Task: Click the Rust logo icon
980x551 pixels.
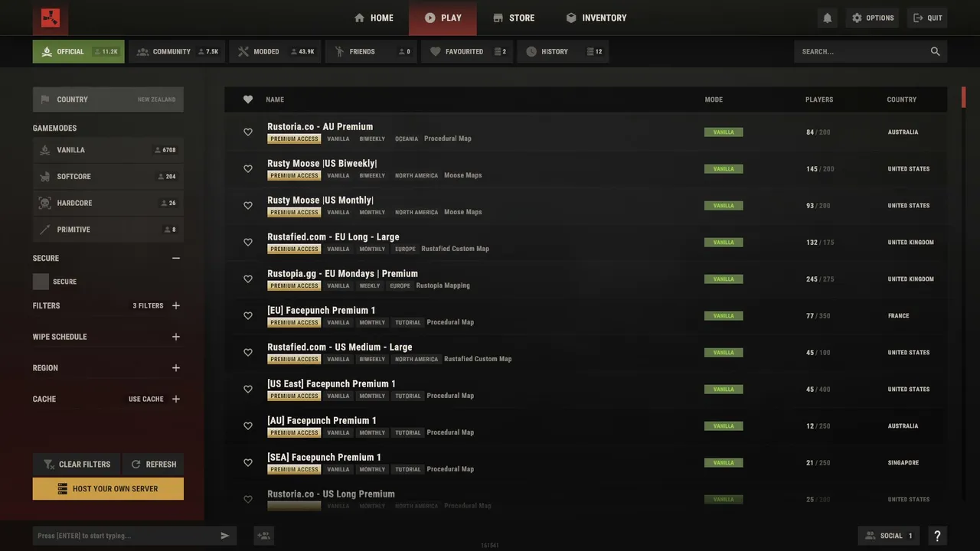Action: [x=51, y=18]
